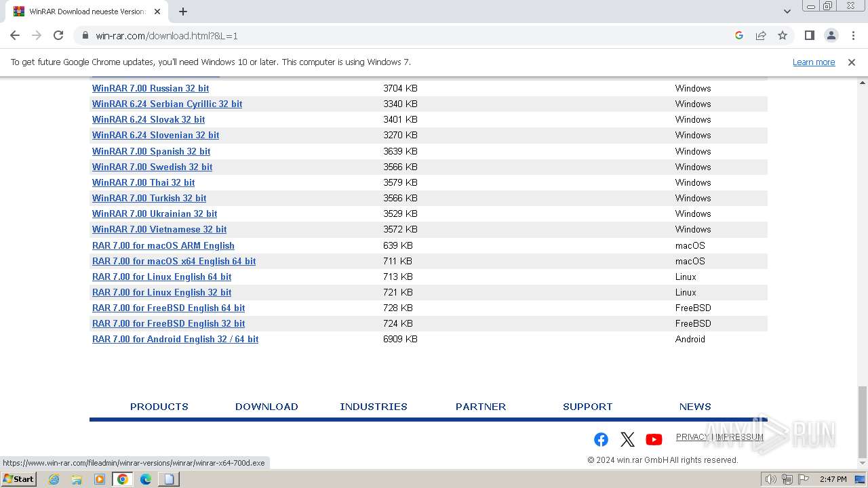Download WinRAR 7.00 Spanish 32 bit
868x488 pixels.
pyautogui.click(x=151, y=151)
